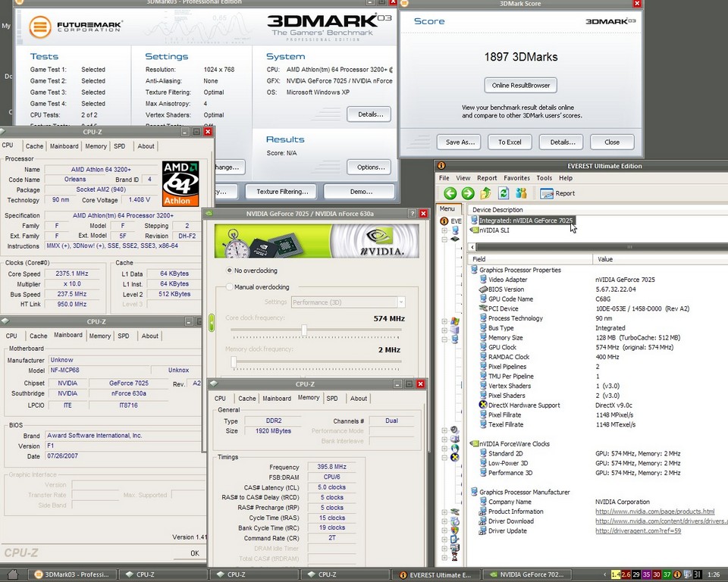The width and height of the screenshot is (728, 582).
Task: Switch to EVEREST Ultimate taskbar button
Action: 435,574
